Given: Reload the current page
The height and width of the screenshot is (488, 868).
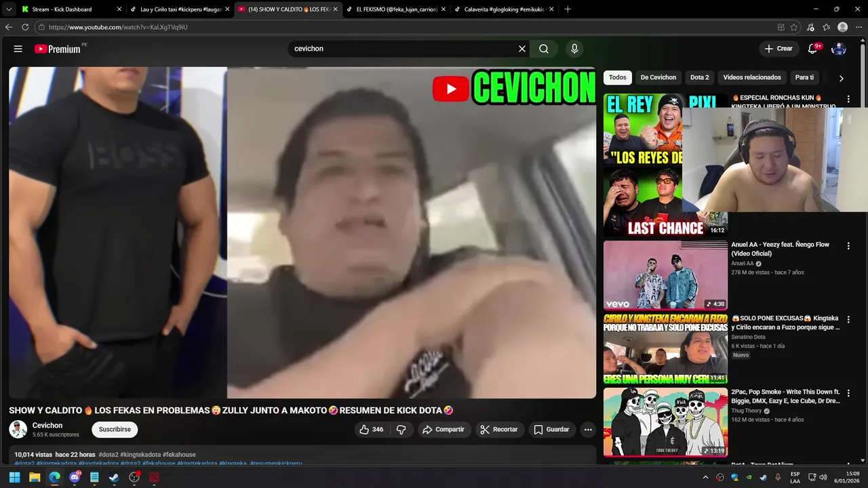Looking at the screenshot, I should 25,27.
